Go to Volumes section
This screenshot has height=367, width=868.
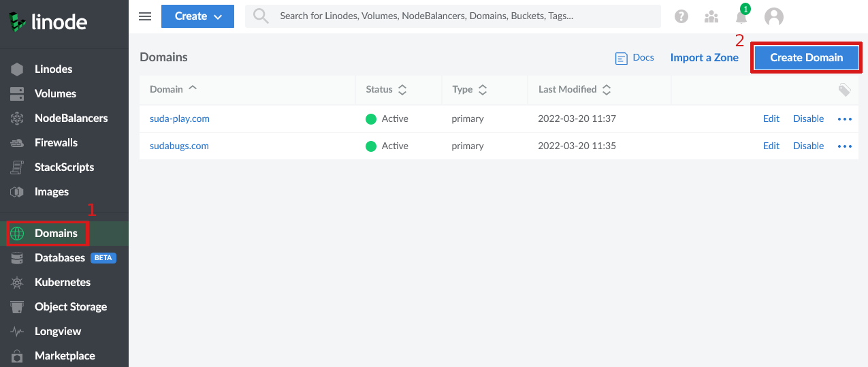[55, 94]
